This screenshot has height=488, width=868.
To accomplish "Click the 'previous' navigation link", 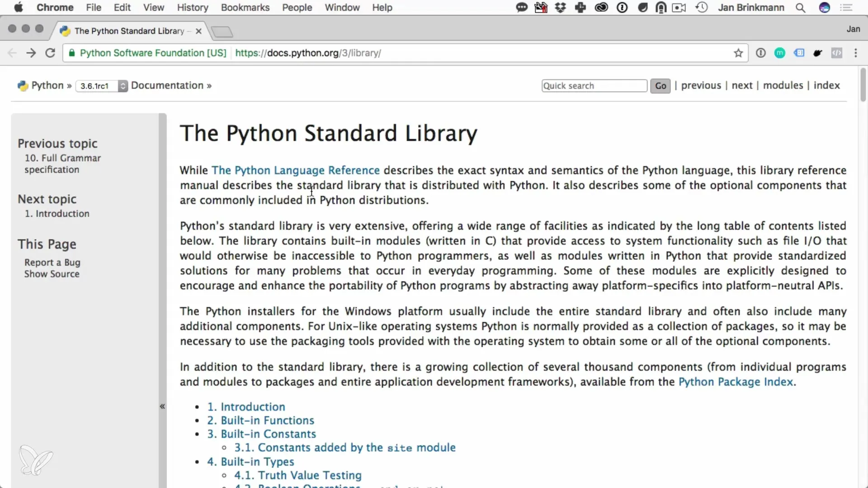I will (701, 85).
